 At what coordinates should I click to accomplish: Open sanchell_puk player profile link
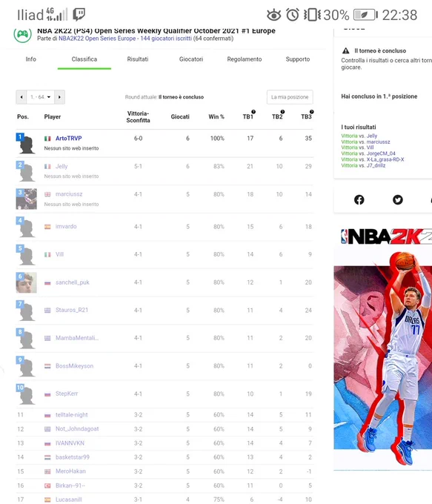[x=73, y=282]
